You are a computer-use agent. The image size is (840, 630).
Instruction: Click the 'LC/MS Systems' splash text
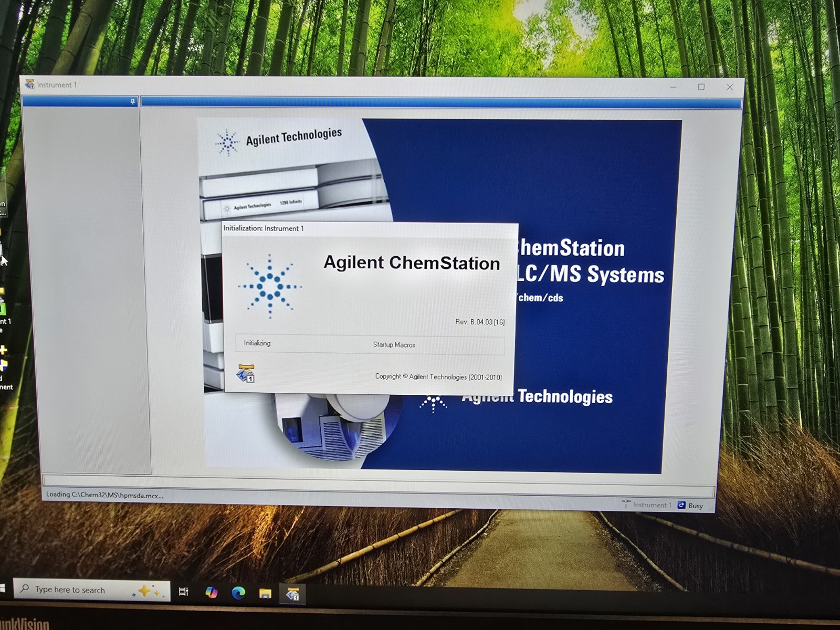pos(591,275)
